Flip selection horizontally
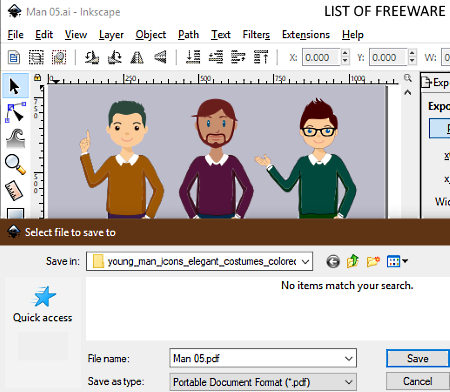The image size is (450, 392). (x=137, y=57)
